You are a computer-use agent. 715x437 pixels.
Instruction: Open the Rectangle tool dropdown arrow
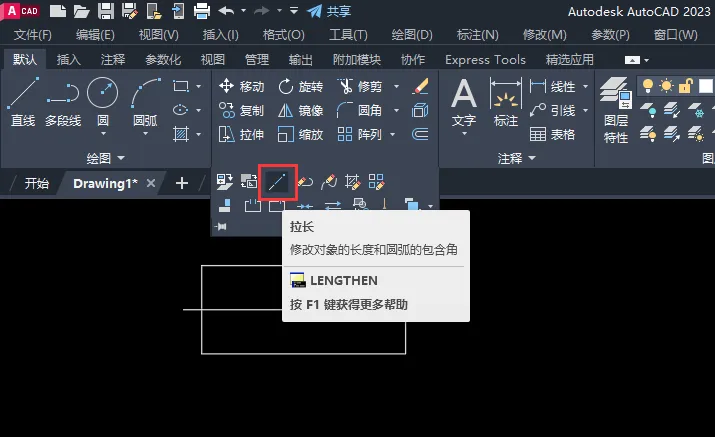(198, 86)
